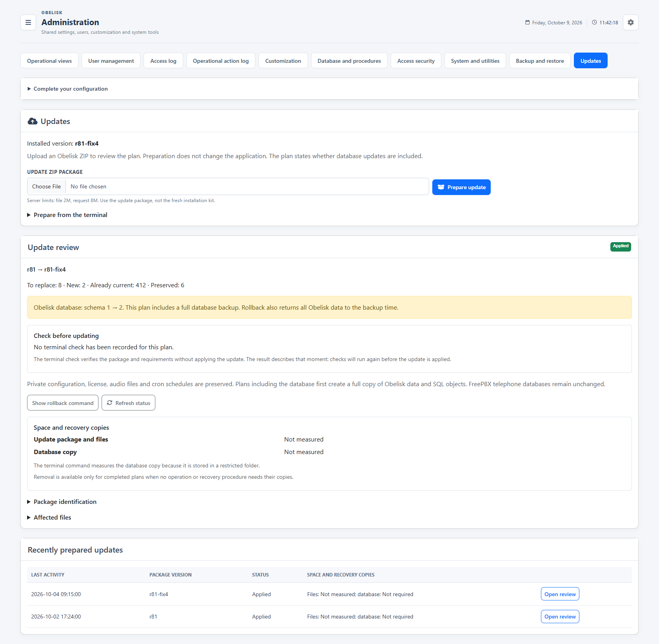Viewport: 659px width, 644px height.
Task: Click installed version r81-fix4 text
Action: click(x=87, y=144)
